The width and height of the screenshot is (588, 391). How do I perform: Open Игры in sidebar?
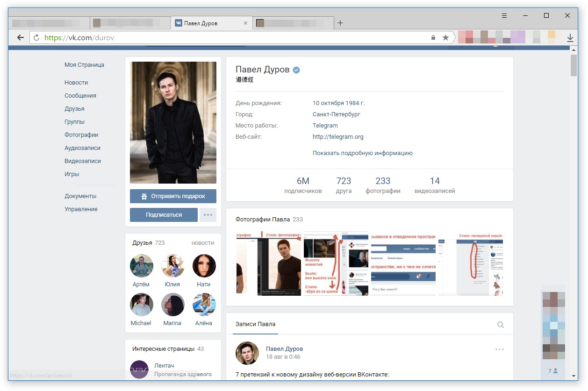coord(72,174)
